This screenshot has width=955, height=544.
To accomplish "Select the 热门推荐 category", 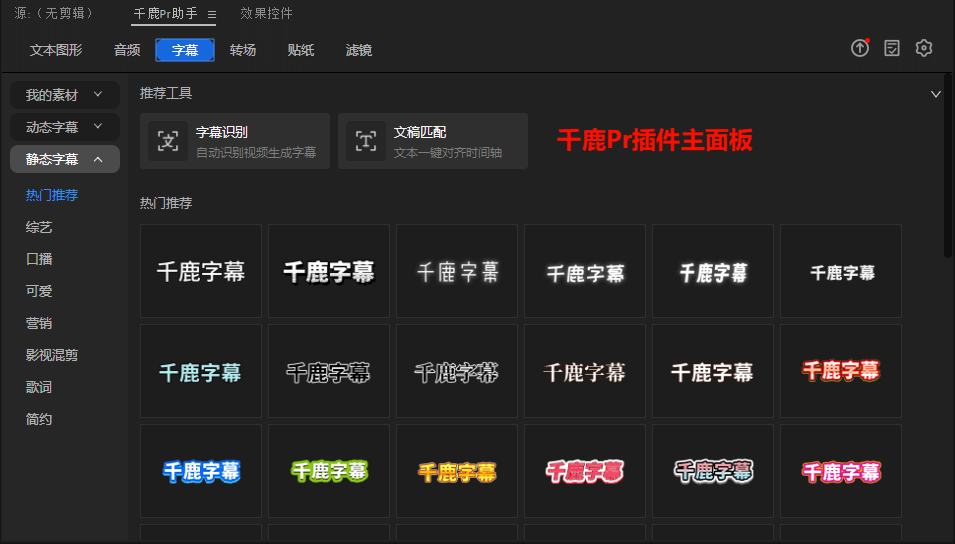I will [x=52, y=195].
